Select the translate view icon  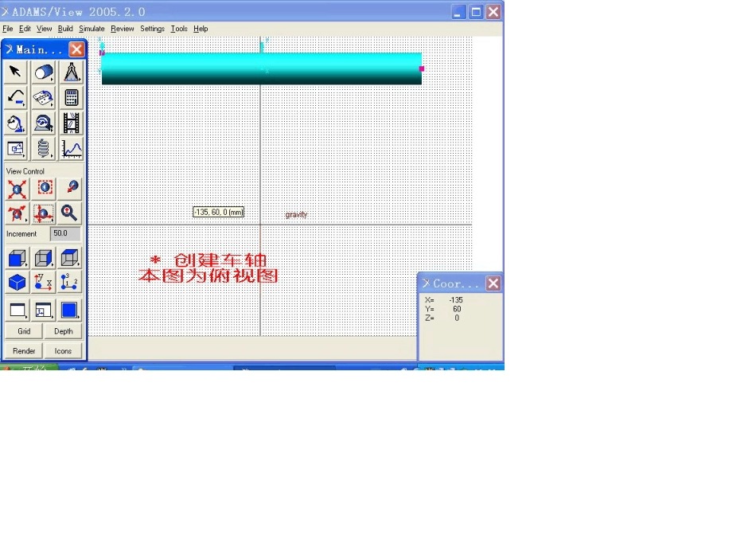44,213
